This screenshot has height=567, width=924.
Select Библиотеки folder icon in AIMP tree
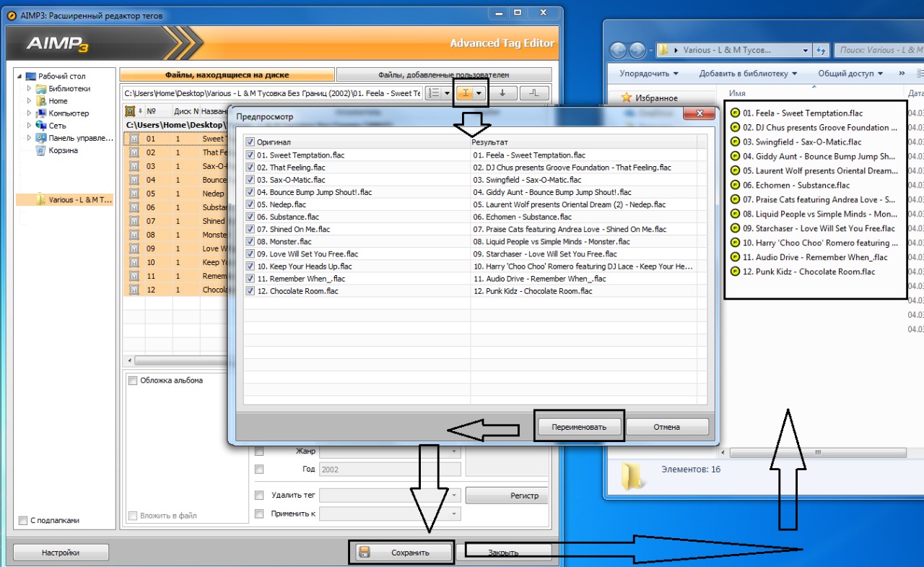point(42,89)
